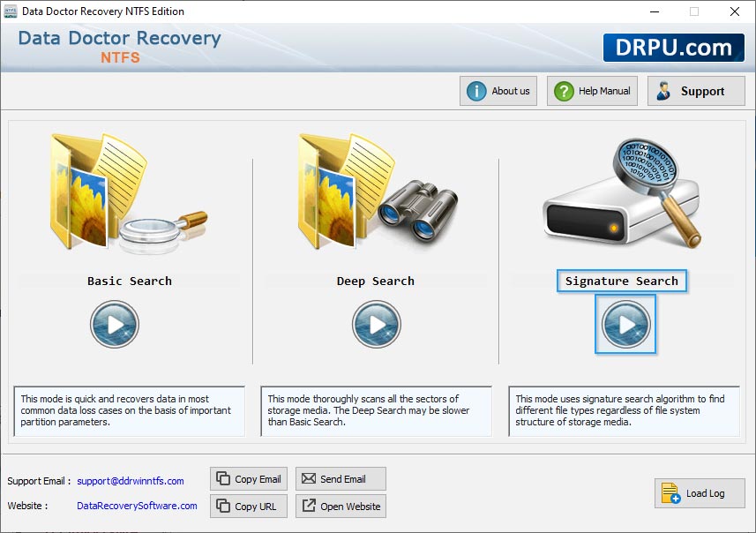Click the DRPU.com logo banner
The width and height of the screenshot is (756, 533).
(x=674, y=48)
